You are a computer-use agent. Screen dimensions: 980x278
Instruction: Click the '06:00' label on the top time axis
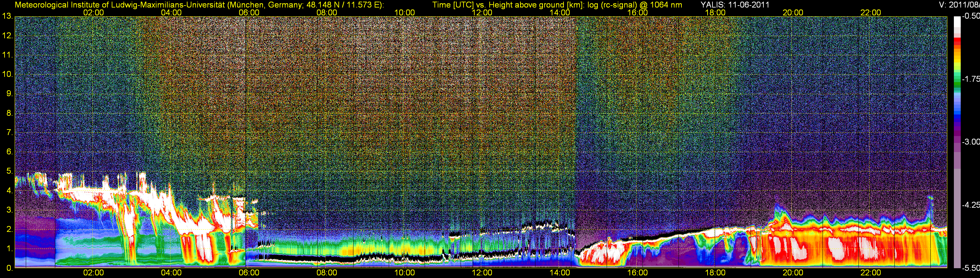(249, 12)
